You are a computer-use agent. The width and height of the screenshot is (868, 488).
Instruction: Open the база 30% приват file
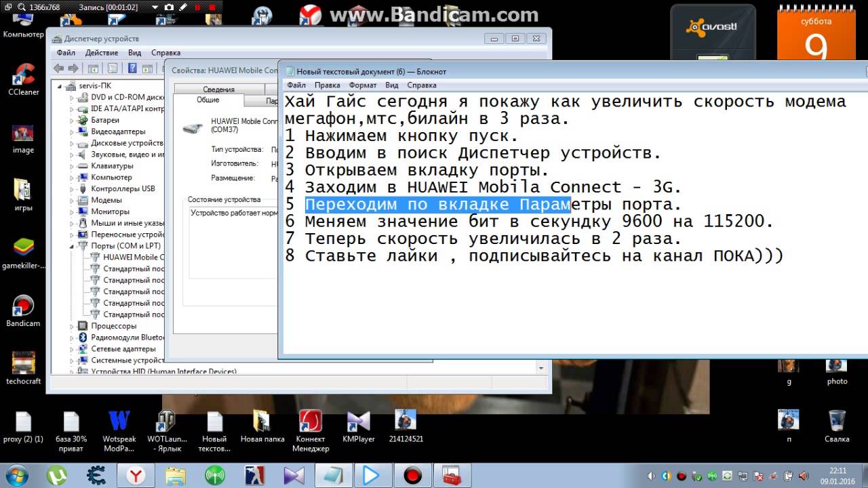[71, 432]
